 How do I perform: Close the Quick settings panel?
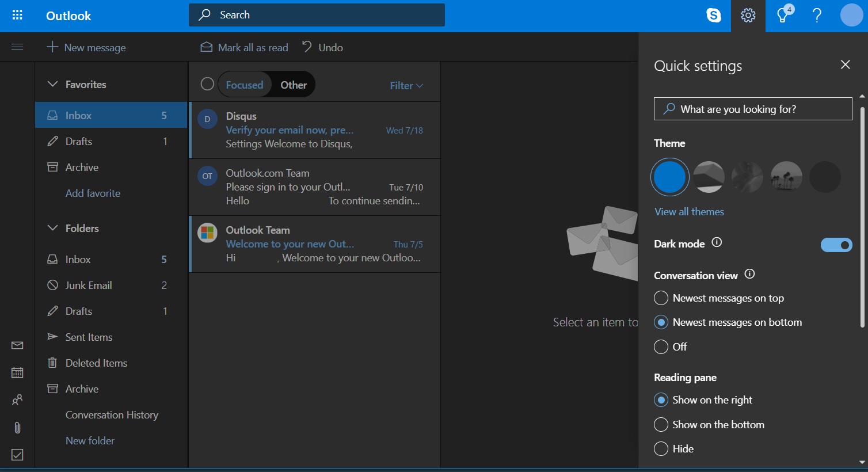point(845,64)
